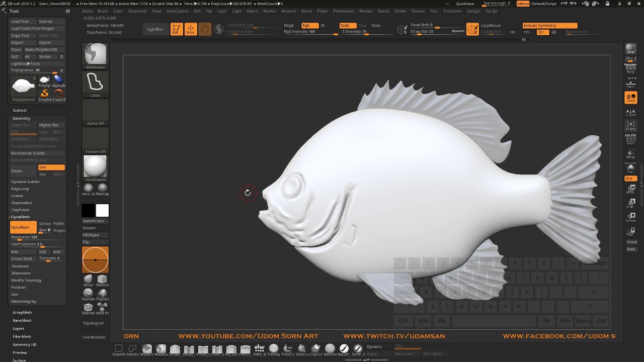Toggle the PolyF wireframe icon
Screen dimensions: 644x362
point(630,140)
